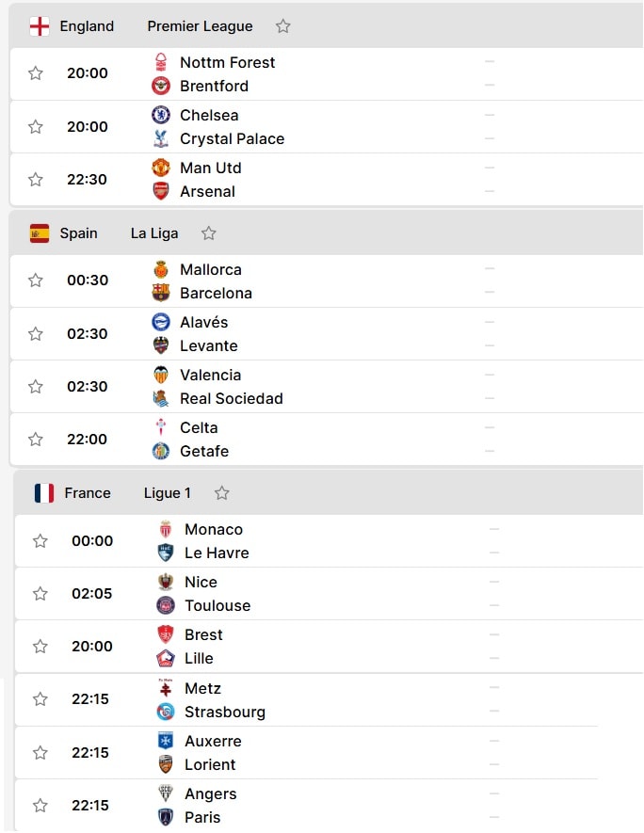Select the Crystal Palace team name
Image resolution: width=644 pixels, height=833 pixels.
tap(233, 138)
